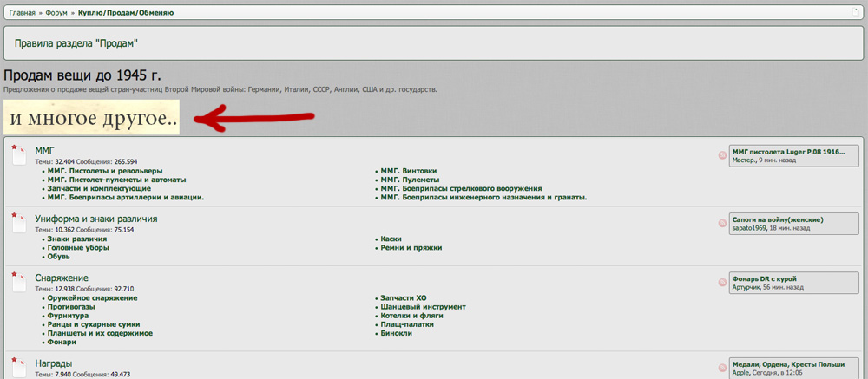This screenshot has width=868, height=379.
Task: Open latest topic Фонарь DR с курой
Action: 764,279
